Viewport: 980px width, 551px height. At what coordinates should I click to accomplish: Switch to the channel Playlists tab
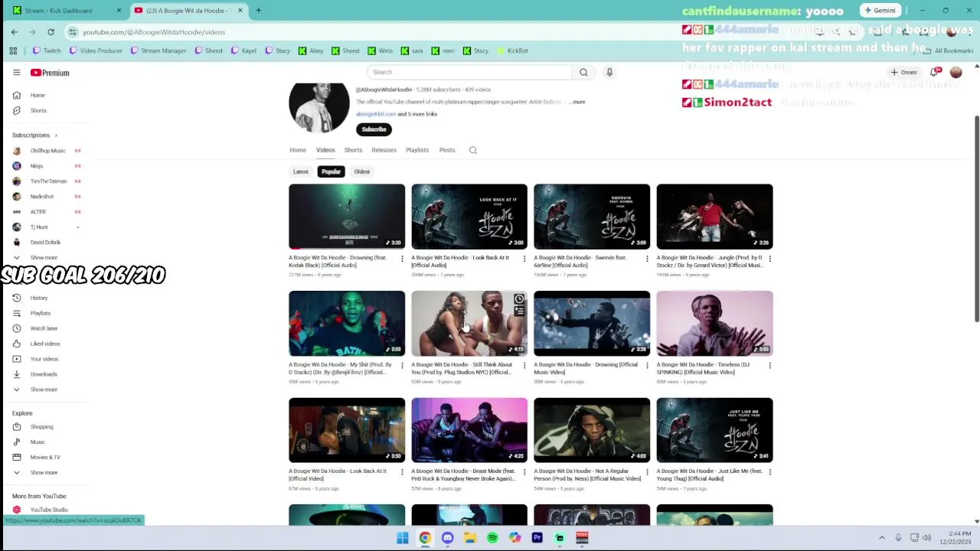(417, 150)
